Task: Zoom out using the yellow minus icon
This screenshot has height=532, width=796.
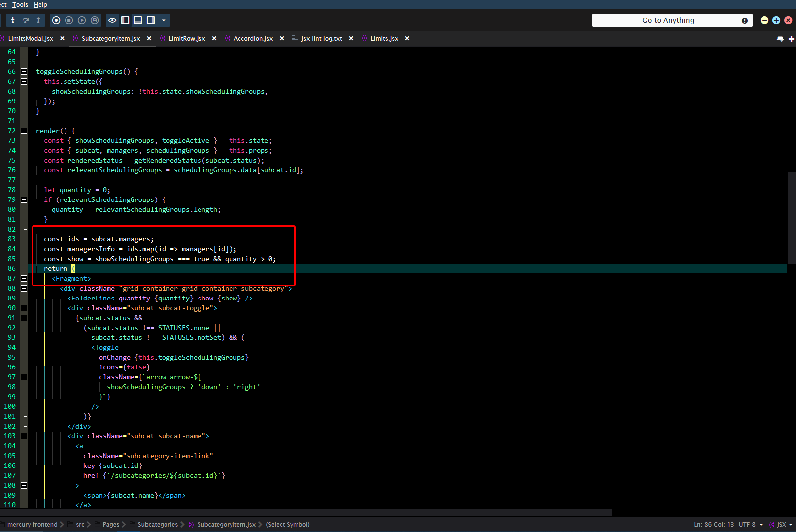Action: click(764, 20)
